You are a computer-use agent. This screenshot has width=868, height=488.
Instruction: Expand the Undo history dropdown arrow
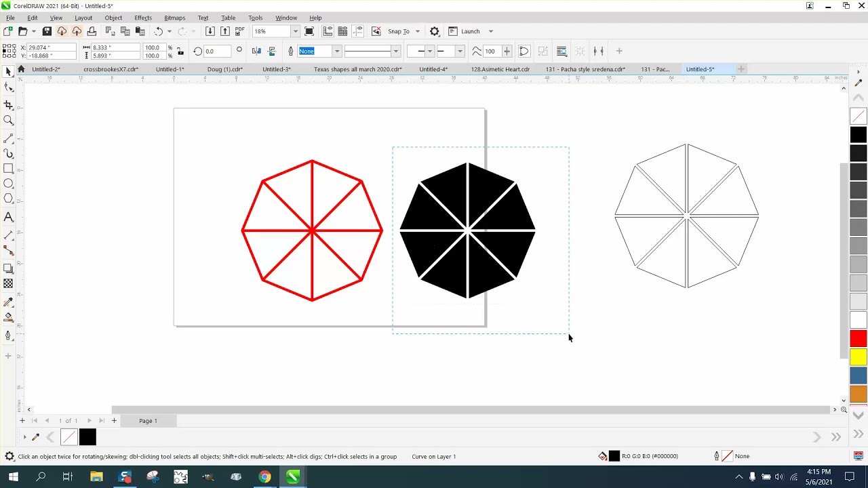169,31
